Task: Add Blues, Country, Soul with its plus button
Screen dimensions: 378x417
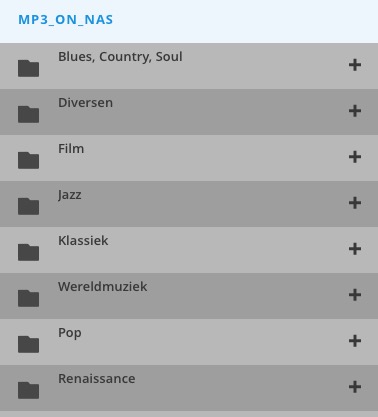Action: click(355, 65)
